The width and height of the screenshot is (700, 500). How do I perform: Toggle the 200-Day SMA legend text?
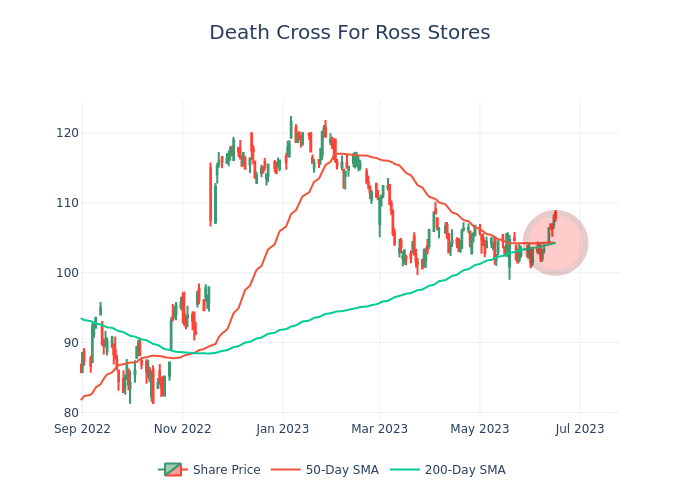tap(465, 470)
